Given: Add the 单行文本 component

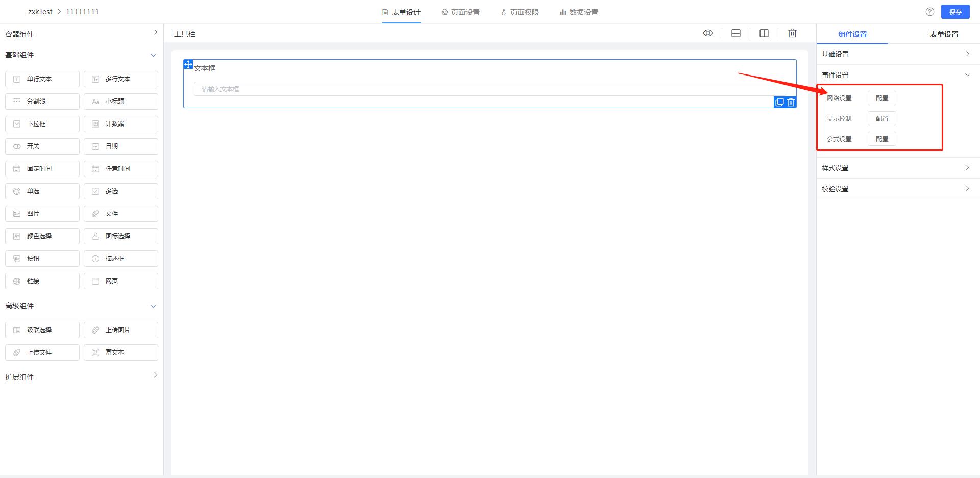Looking at the screenshot, I should click(42, 79).
